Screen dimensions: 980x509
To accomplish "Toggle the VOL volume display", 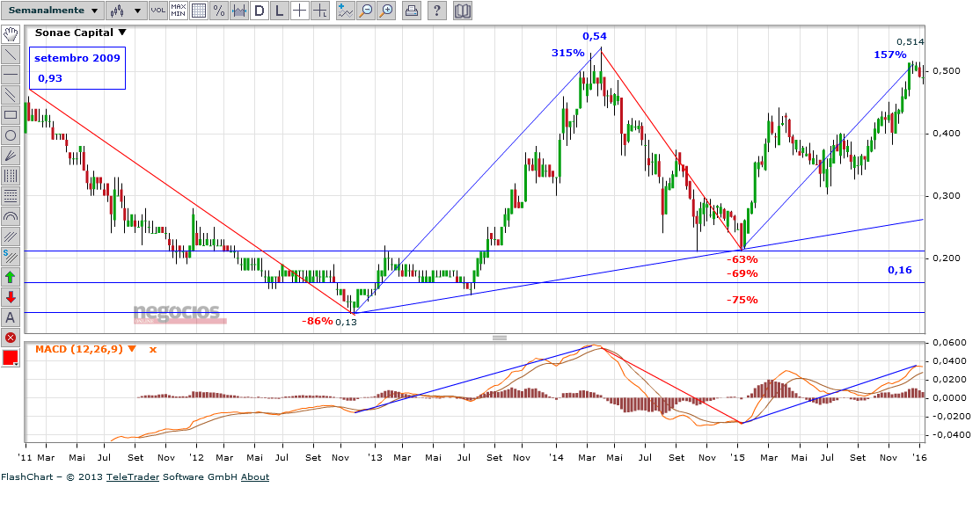I will 157,11.
